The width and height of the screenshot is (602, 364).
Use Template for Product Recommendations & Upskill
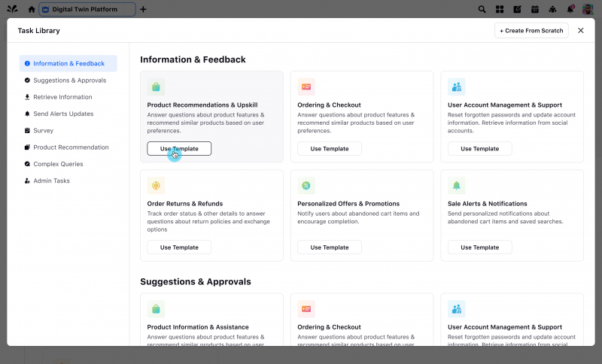pos(179,149)
